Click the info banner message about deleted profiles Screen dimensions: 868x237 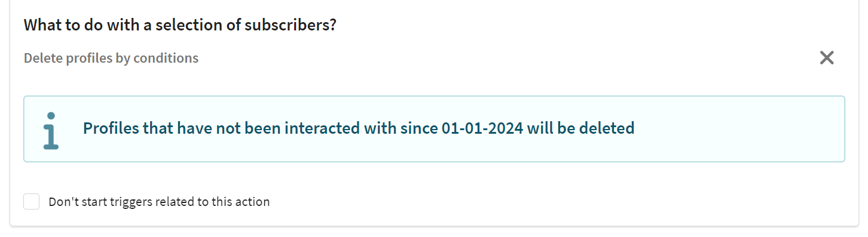click(359, 128)
